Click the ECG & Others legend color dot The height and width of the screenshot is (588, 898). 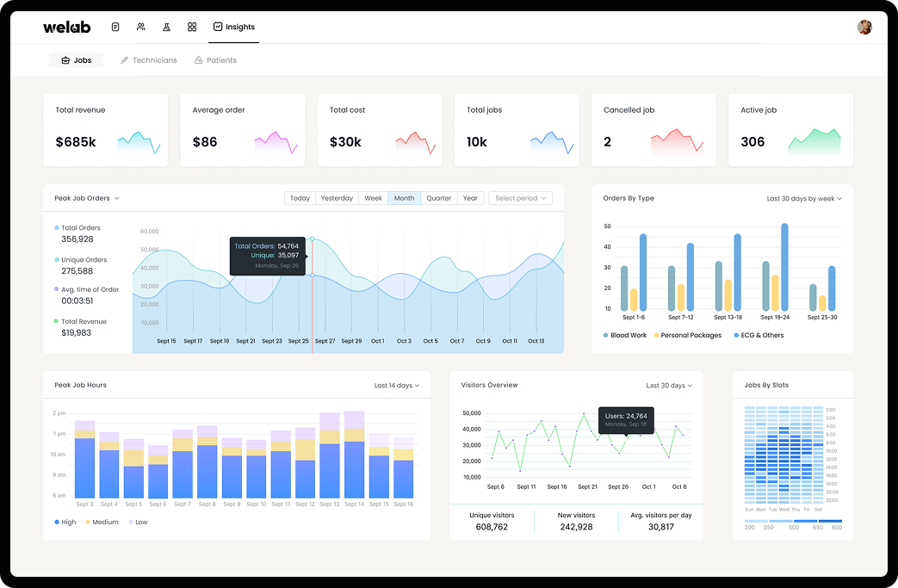pyautogui.click(x=736, y=335)
